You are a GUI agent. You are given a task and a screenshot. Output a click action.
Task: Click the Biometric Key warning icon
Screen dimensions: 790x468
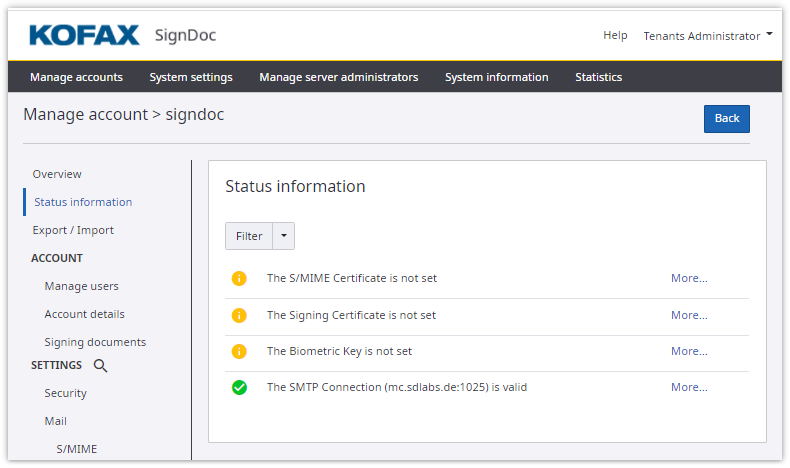tap(239, 351)
